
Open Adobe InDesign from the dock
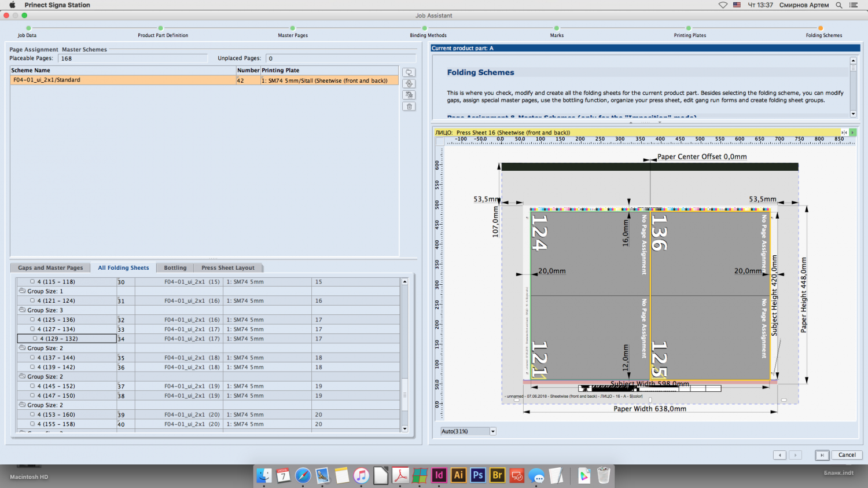439,475
